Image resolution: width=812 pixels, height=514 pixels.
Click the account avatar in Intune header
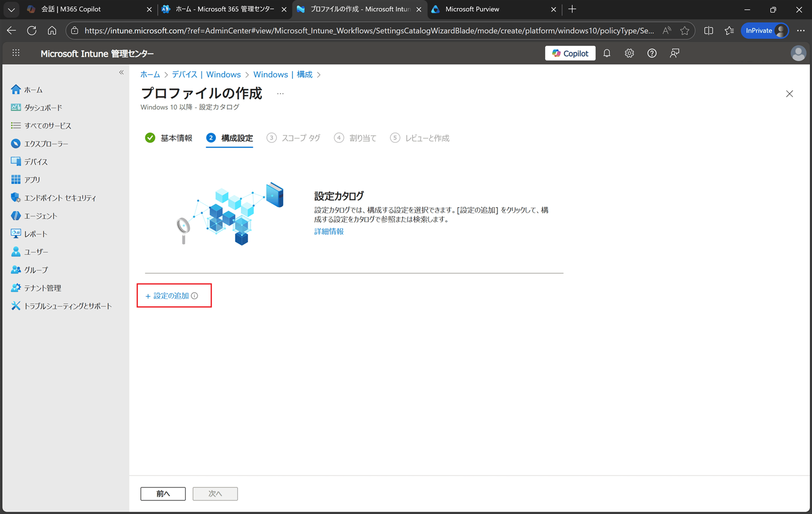[x=798, y=53]
